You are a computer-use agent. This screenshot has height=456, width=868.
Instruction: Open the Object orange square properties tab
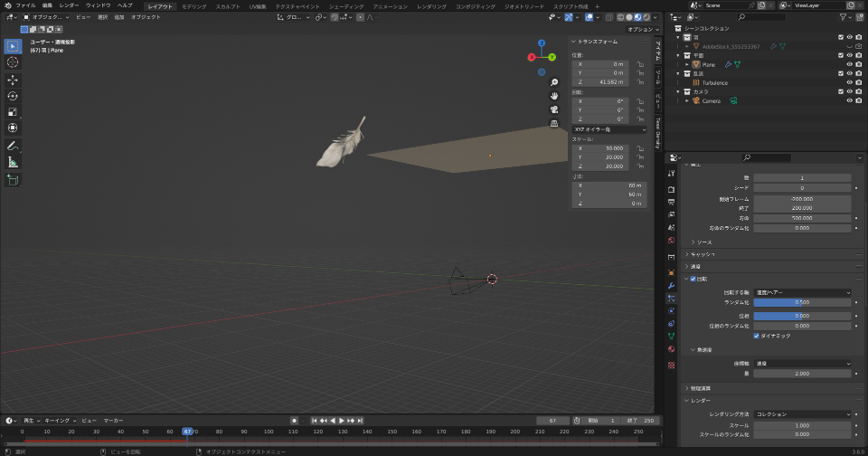[x=672, y=272]
